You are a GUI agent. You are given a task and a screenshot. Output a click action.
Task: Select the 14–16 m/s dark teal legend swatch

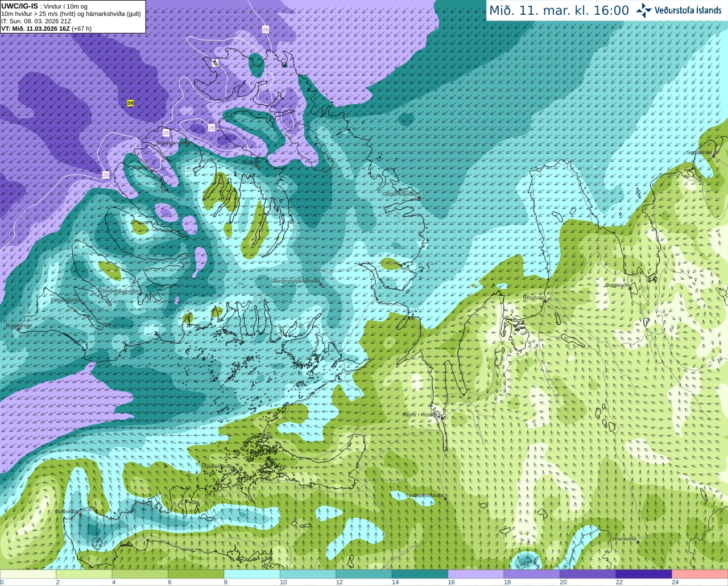click(420, 574)
